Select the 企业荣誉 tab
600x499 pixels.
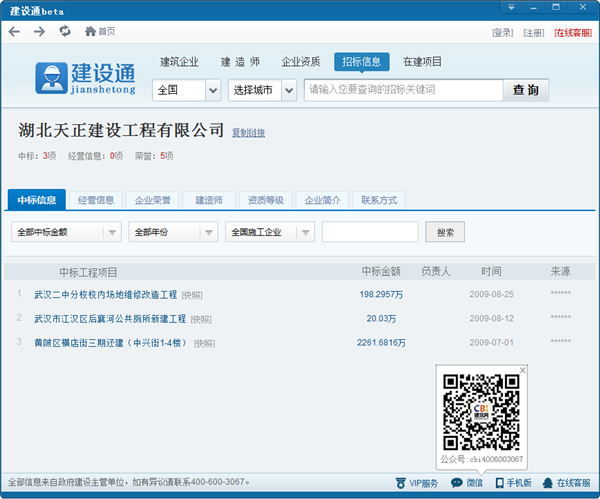tap(153, 200)
